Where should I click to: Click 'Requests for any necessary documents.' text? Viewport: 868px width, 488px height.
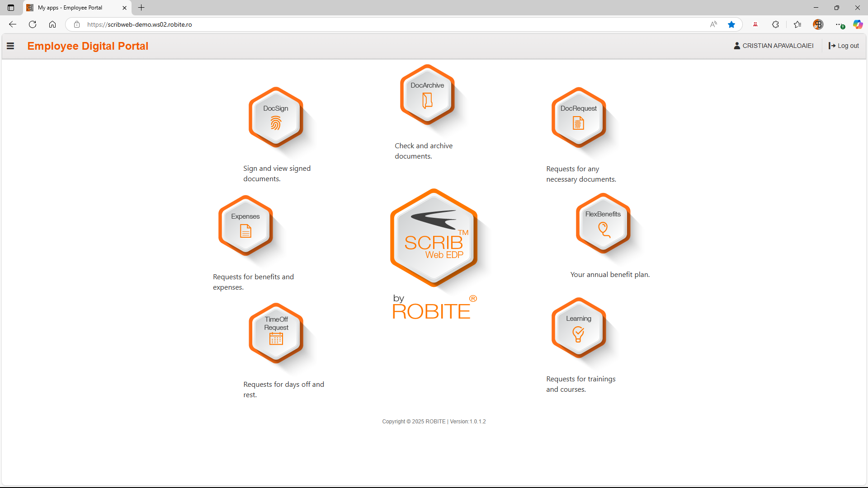581,174
